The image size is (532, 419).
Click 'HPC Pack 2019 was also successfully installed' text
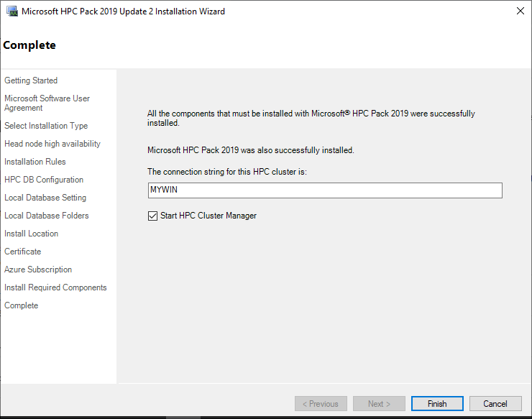click(251, 150)
